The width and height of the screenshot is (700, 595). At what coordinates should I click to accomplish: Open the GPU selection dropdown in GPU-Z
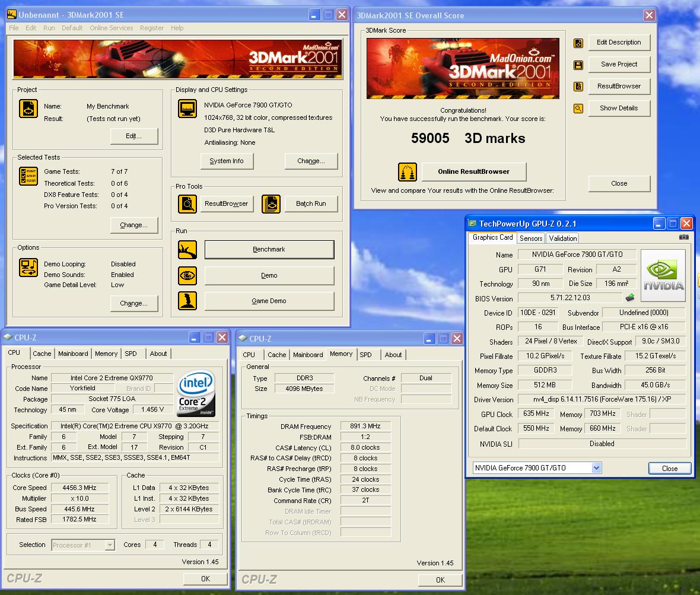(x=596, y=468)
